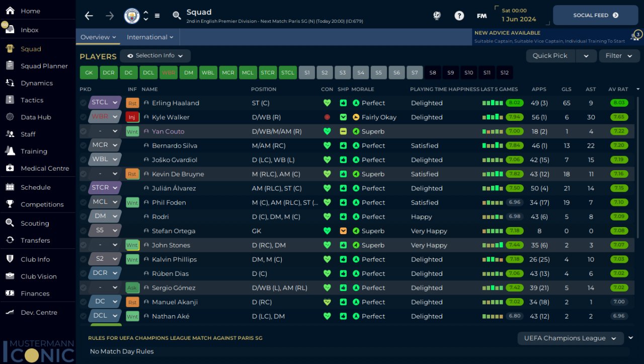Open the Filter dropdown

tap(618, 56)
